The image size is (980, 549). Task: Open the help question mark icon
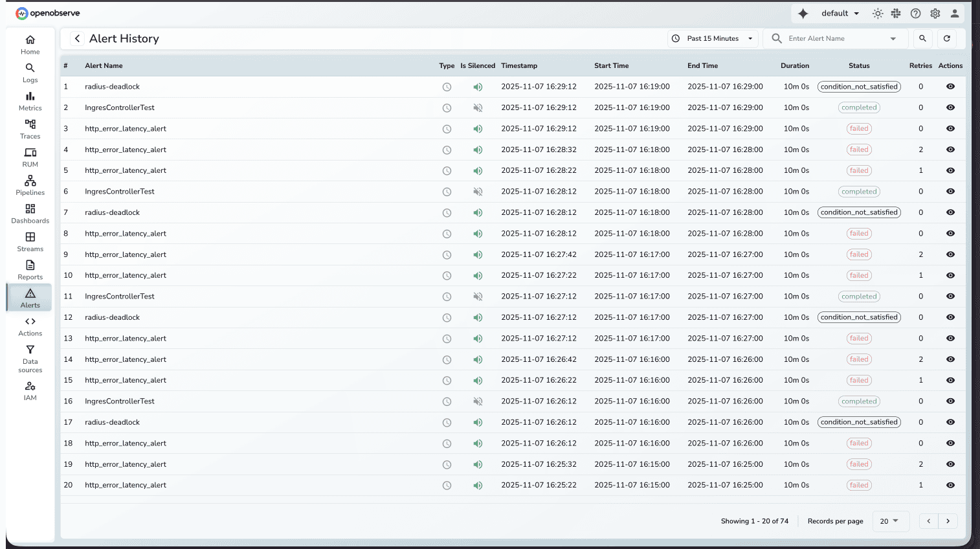pos(915,14)
